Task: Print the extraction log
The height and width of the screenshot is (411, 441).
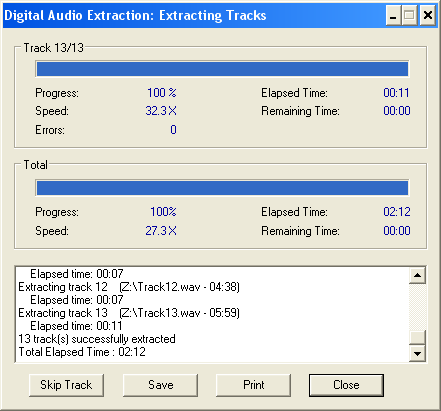Action: (x=254, y=385)
